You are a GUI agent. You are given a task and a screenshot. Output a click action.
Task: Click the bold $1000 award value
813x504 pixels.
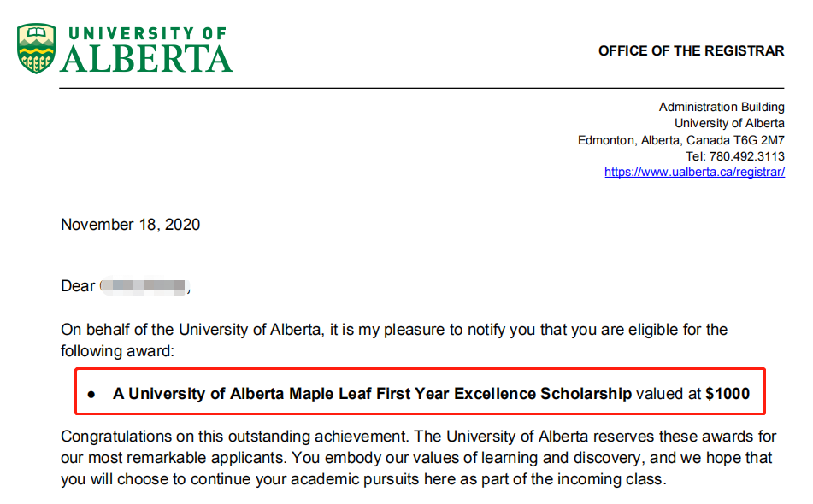[727, 394]
